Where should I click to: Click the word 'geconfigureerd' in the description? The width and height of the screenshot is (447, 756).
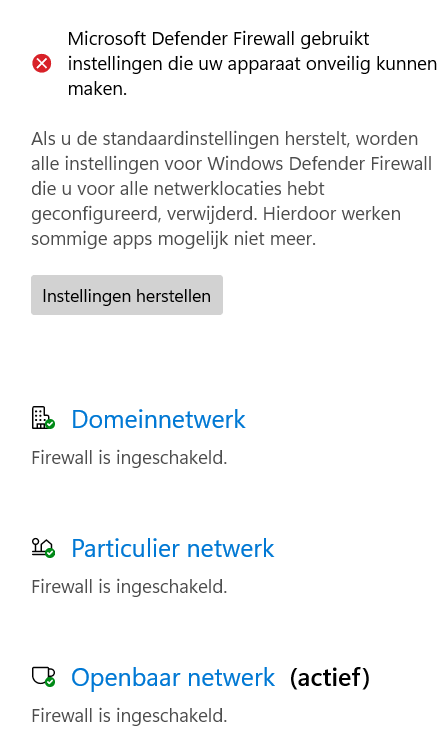[95, 214]
